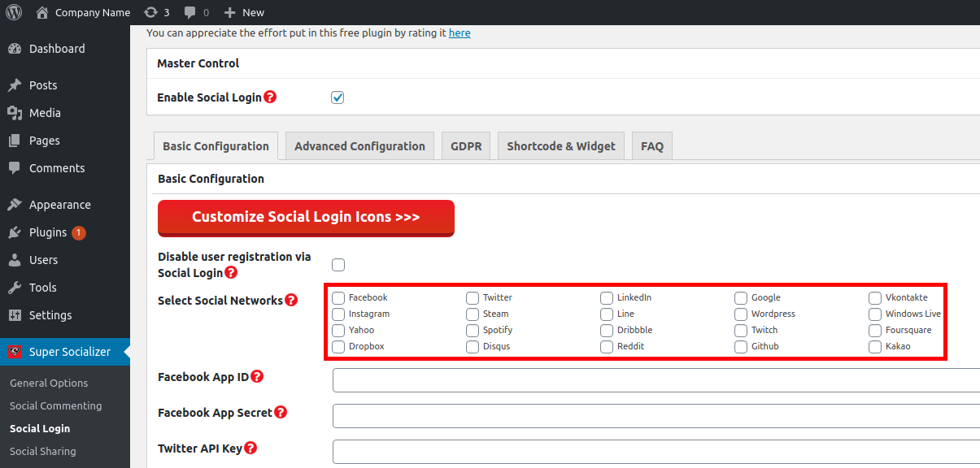Click the WordPress logo icon
Image resolution: width=980 pixels, height=468 pixels.
coord(14,12)
